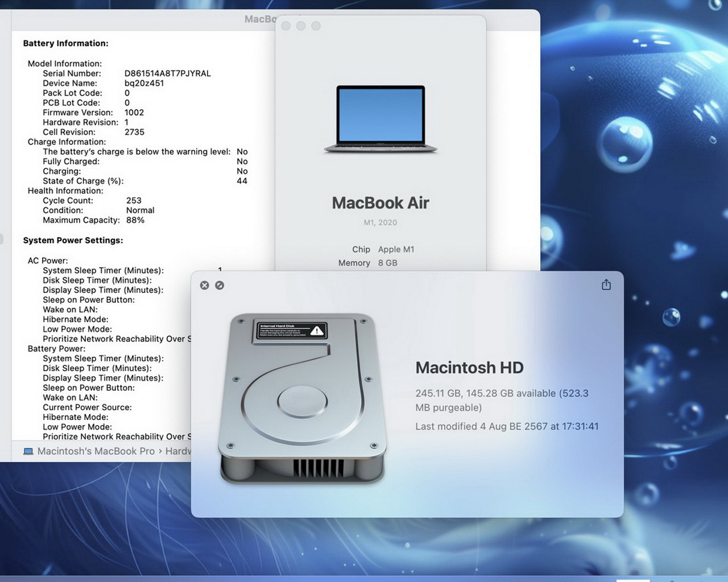
Task: Click the Hardware Revision value 1
Action: pyautogui.click(x=126, y=122)
